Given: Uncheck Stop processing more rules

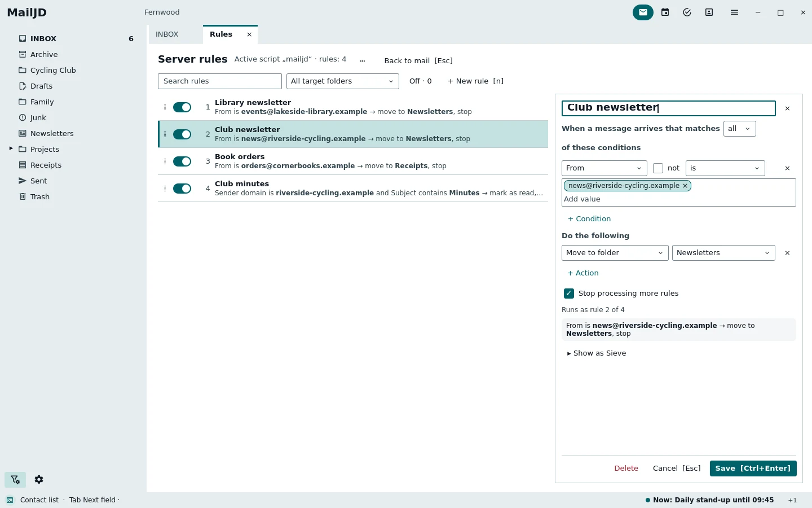Looking at the screenshot, I should pos(569,294).
